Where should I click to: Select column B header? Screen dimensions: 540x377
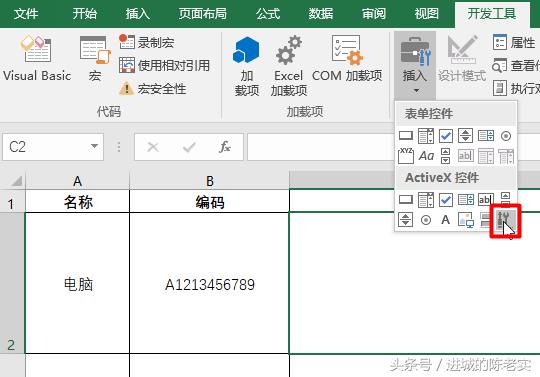point(209,181)
